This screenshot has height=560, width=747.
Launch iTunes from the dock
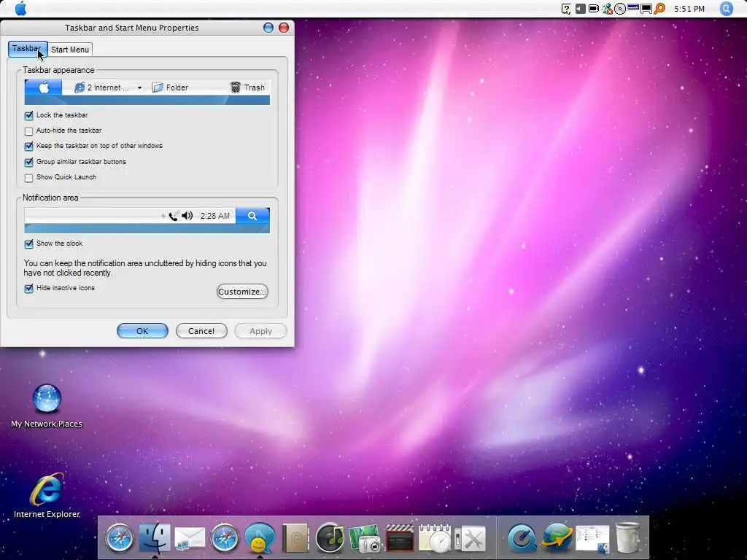pos(330,538)
